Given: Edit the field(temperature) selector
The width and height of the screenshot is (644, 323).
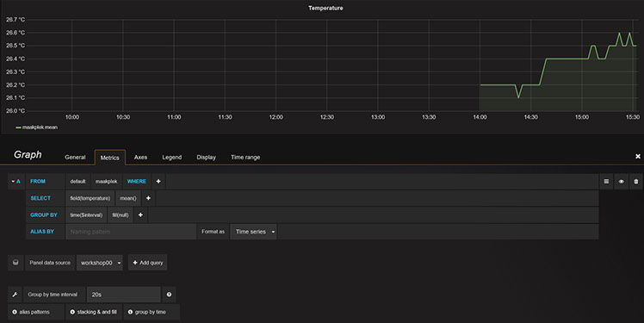Looking at the screenshot, I should tap(90, 198).
